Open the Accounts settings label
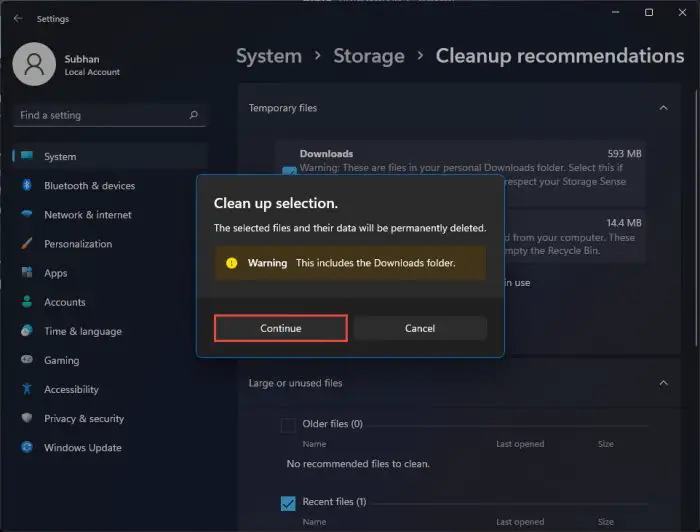Image resolution: width=700 pixels, height=532 pixels. [x=65, y=302]
